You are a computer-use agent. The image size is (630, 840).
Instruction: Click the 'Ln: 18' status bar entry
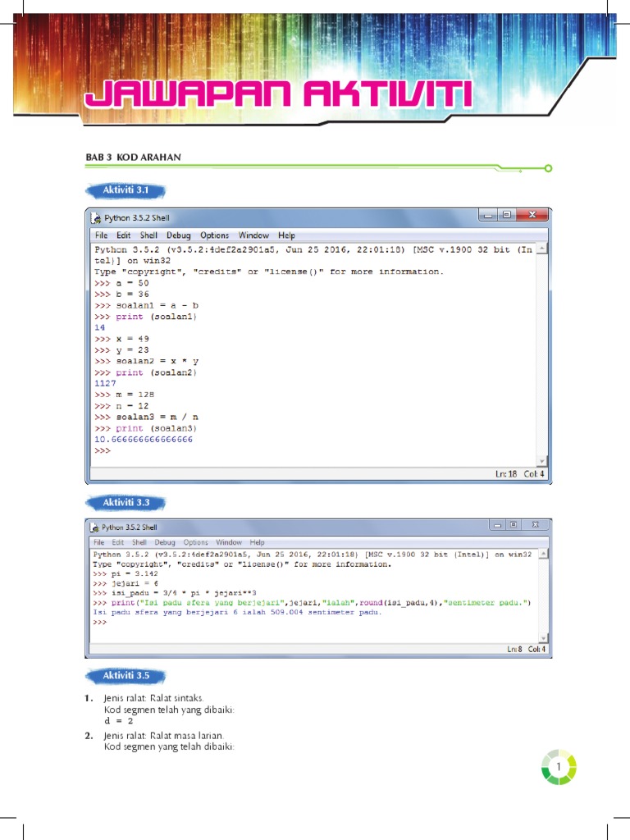tap(506, 474)
